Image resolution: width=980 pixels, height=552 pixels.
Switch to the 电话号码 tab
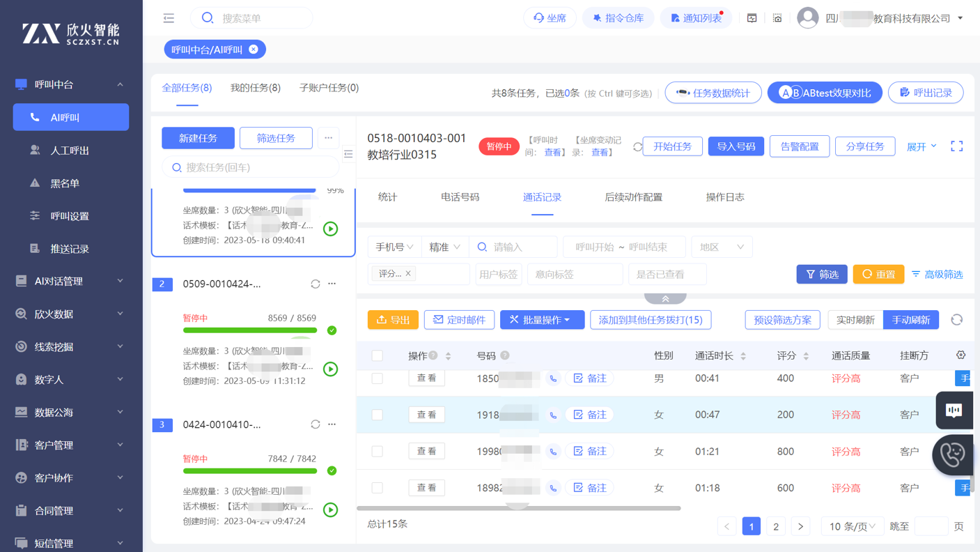pyautogui.click(x=460, y=197)
